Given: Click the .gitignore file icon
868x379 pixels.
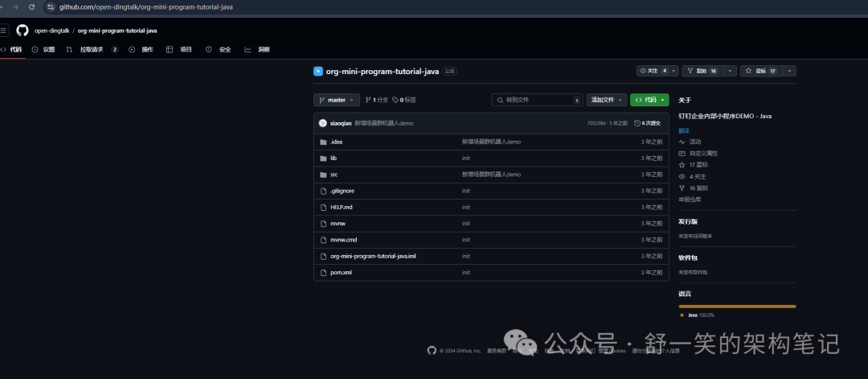Looking at the screenshot, I should pyautogui.click(x=324, y=191).
